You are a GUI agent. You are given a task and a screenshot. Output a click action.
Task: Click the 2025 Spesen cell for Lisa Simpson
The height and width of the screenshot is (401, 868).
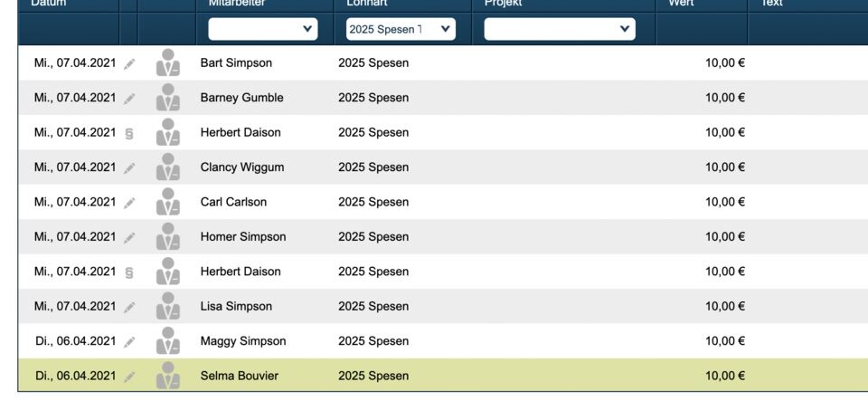coord(373,307)
